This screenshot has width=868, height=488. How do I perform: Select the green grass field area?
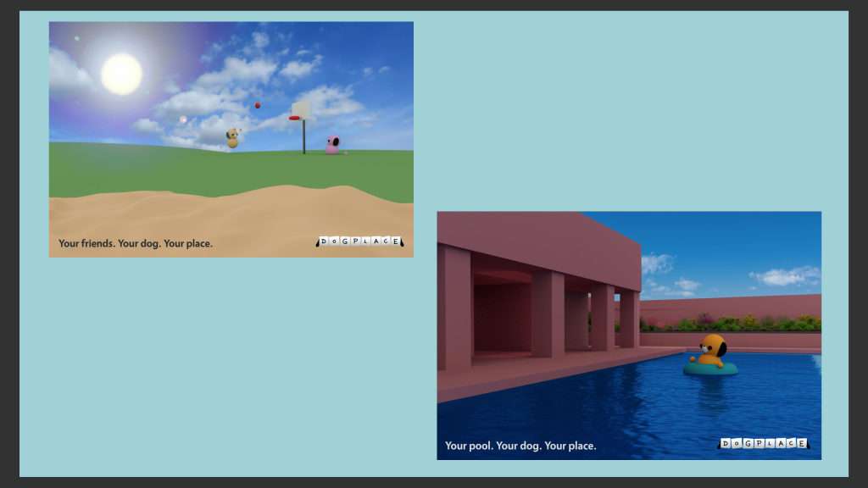pyautogui.click(x=170, y=169)
